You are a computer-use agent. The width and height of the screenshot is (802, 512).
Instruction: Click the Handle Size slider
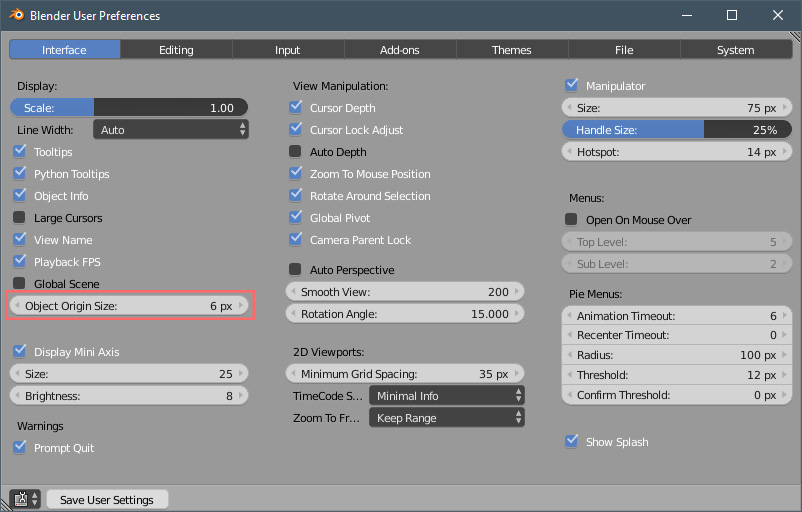click(677, 130)
